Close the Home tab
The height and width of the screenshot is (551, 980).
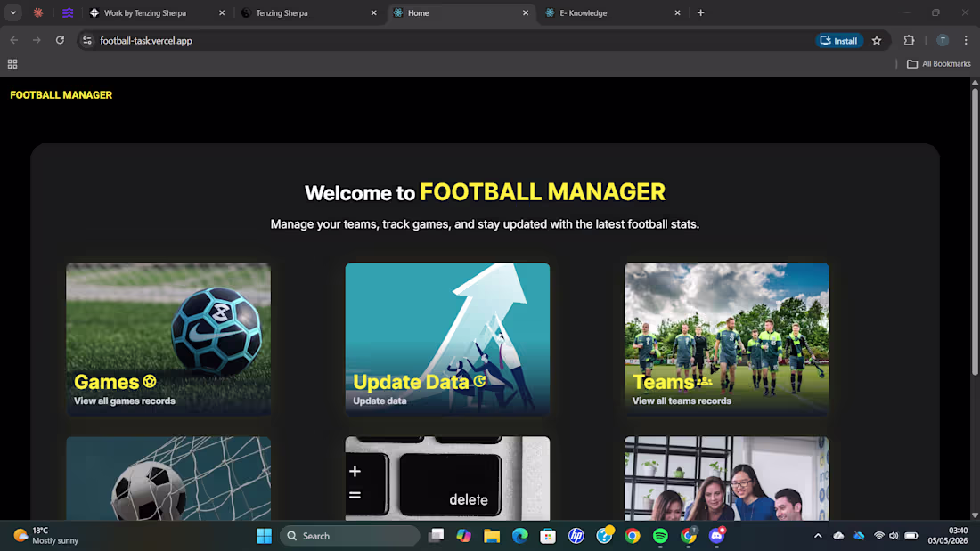pos(526,12)
